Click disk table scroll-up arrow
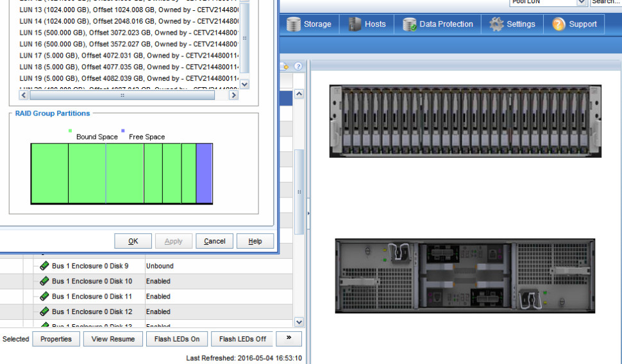The height and width of the screenshot is (364, 622). click(299, 94)
